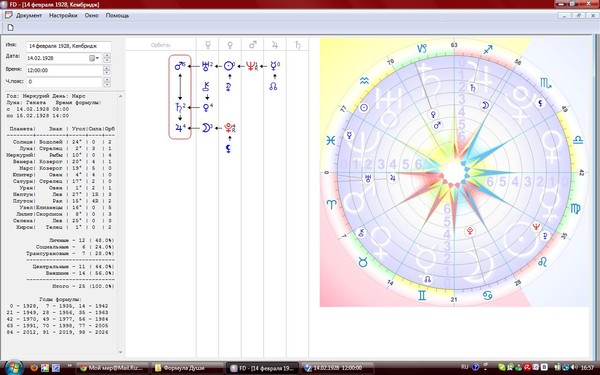Click the Capricorn sign on the zodiac ring

coord(422,49)
